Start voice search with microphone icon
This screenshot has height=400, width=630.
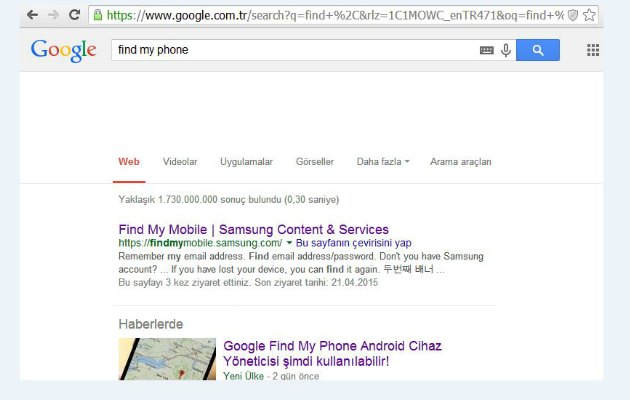(x=506, y=50)
